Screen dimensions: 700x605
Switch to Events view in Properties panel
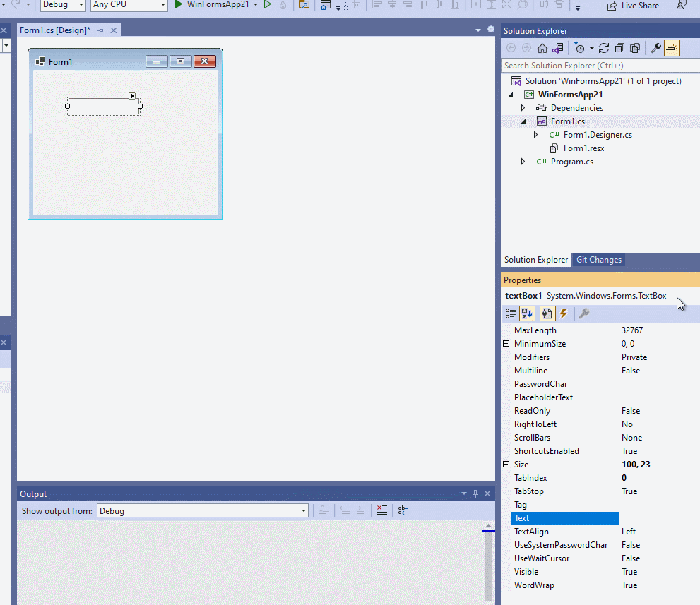563,313
